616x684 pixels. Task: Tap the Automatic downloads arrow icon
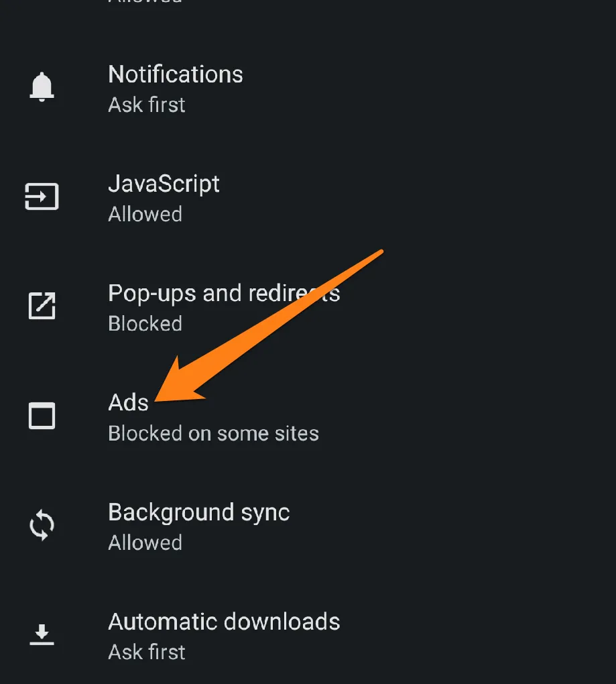42,634
